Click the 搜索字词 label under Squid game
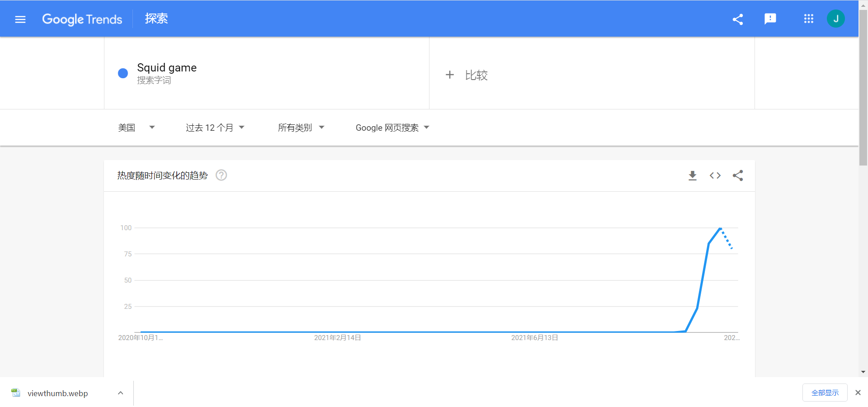Screen dimensions: 868x407 (154, 80)
